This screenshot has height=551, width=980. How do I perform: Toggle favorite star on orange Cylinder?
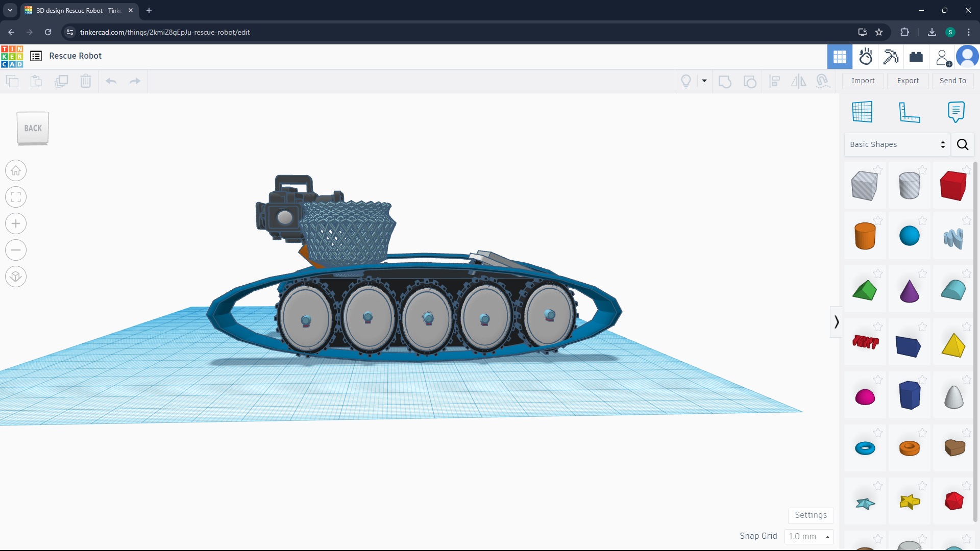point(878,220)
